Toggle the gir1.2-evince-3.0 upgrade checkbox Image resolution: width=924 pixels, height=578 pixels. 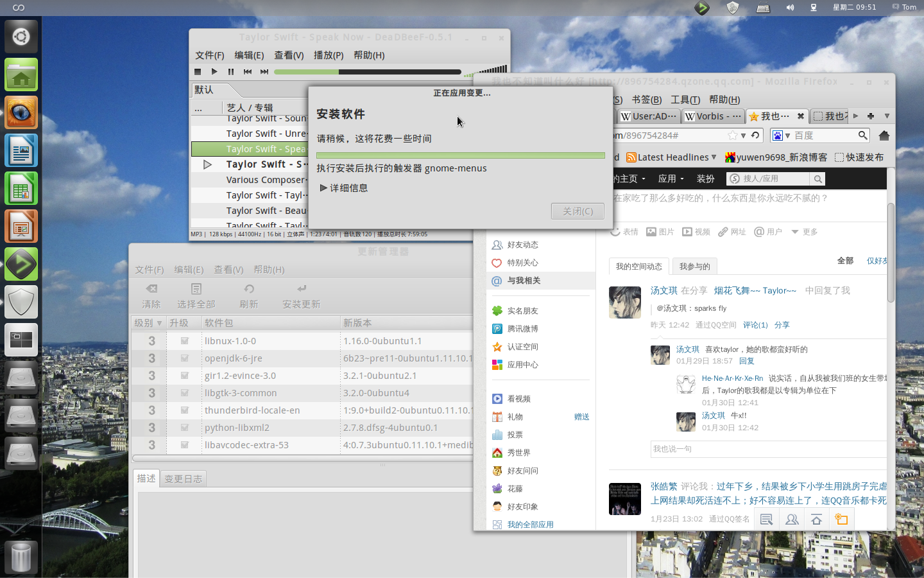pos(184,376)
